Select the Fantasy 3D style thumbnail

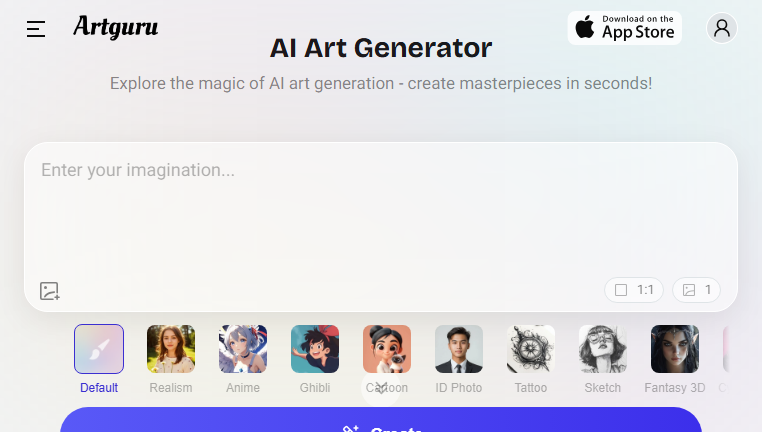[675, 349]
